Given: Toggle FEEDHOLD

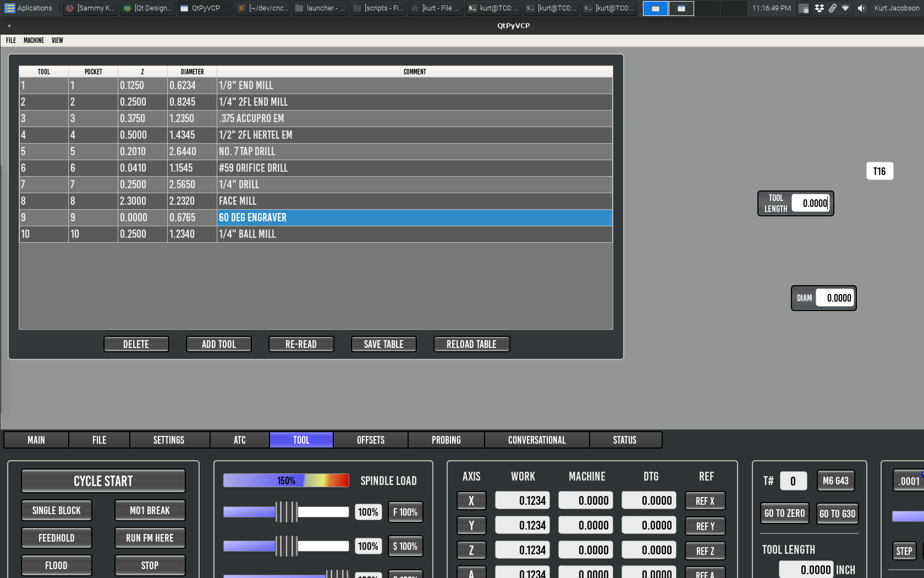Looking at the screenshot, I should point(57,538).
